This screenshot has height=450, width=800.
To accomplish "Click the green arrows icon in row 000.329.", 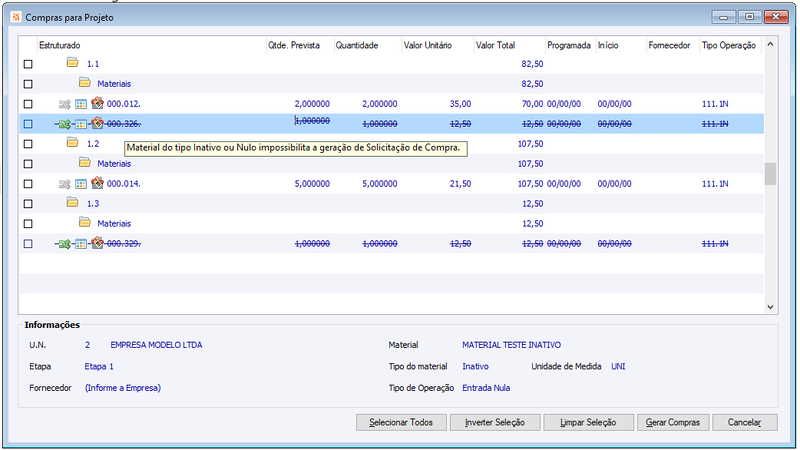I will coord(64,244).
